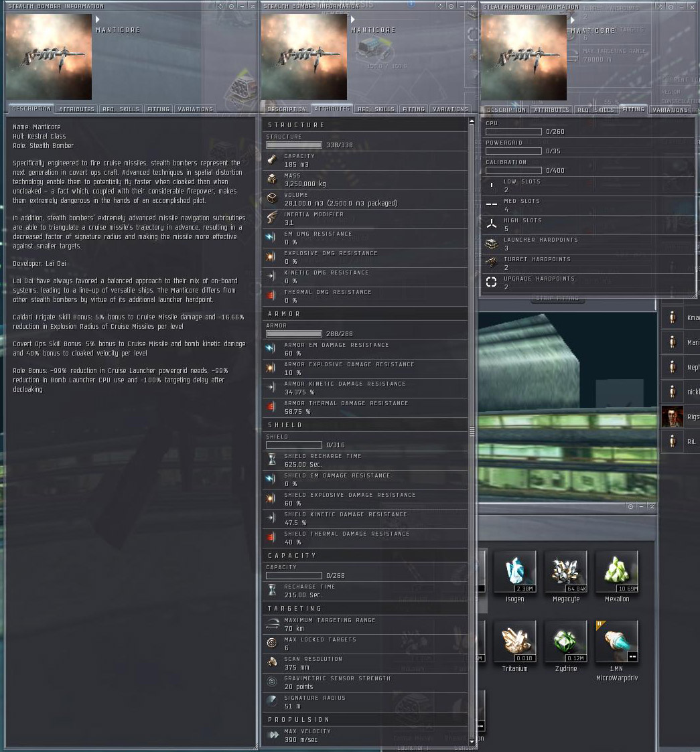This screenshot has width=700, height=752.
Task: Click the Inertia Modifier icon
Action: 272,218
